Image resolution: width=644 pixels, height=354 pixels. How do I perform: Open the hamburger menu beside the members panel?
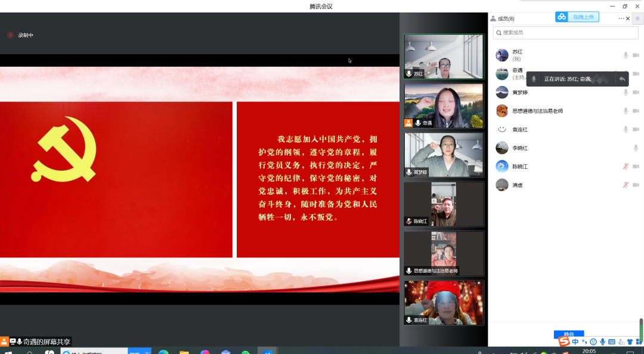[637, 19]
